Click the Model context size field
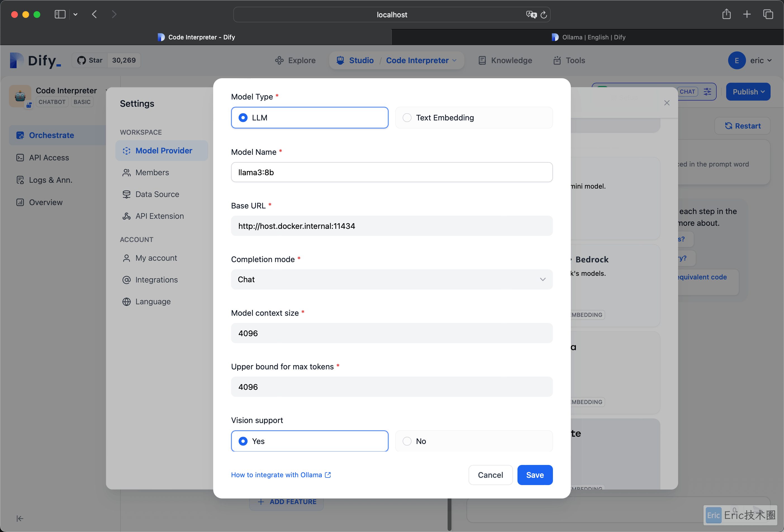 (x=392, y=333)
